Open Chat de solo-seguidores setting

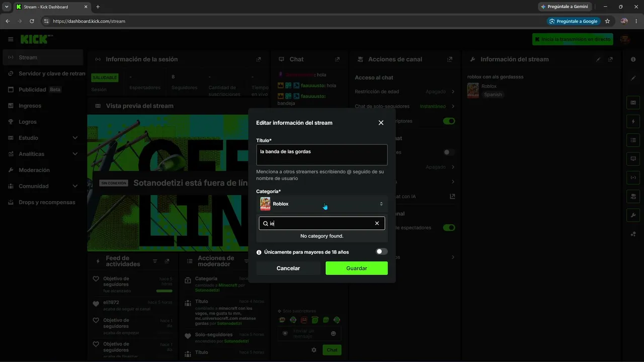[x=405, y=106]
